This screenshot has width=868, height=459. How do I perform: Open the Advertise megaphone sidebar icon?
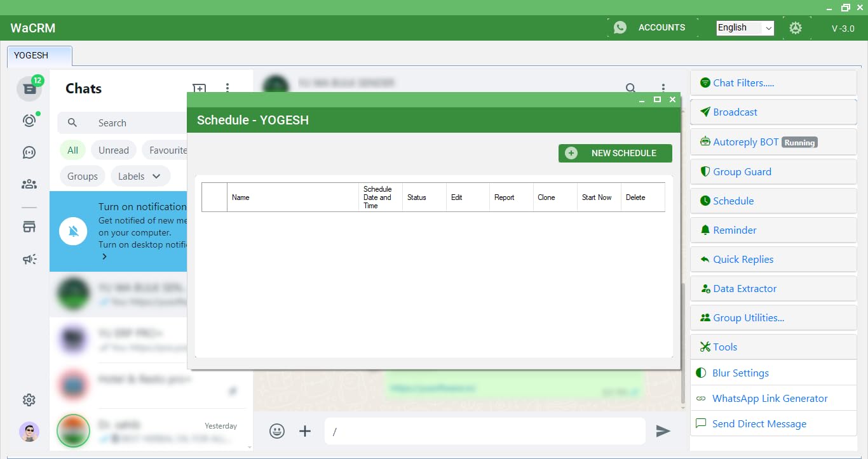click(x=29, y=259)
